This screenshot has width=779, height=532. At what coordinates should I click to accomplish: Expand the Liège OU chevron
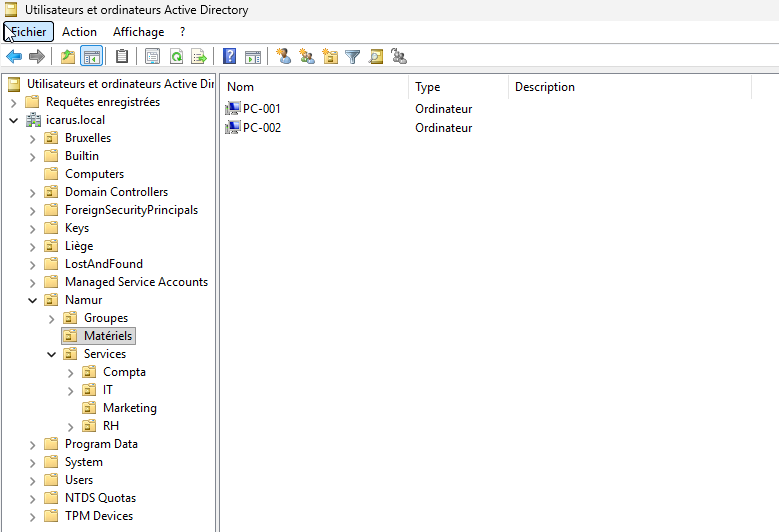(x=33, y=247)
